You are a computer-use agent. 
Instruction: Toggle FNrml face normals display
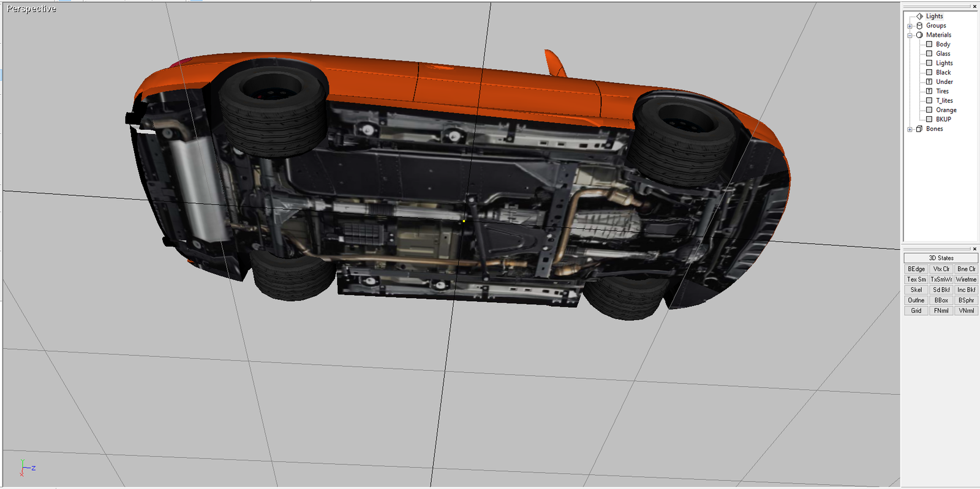click(941, 311)
